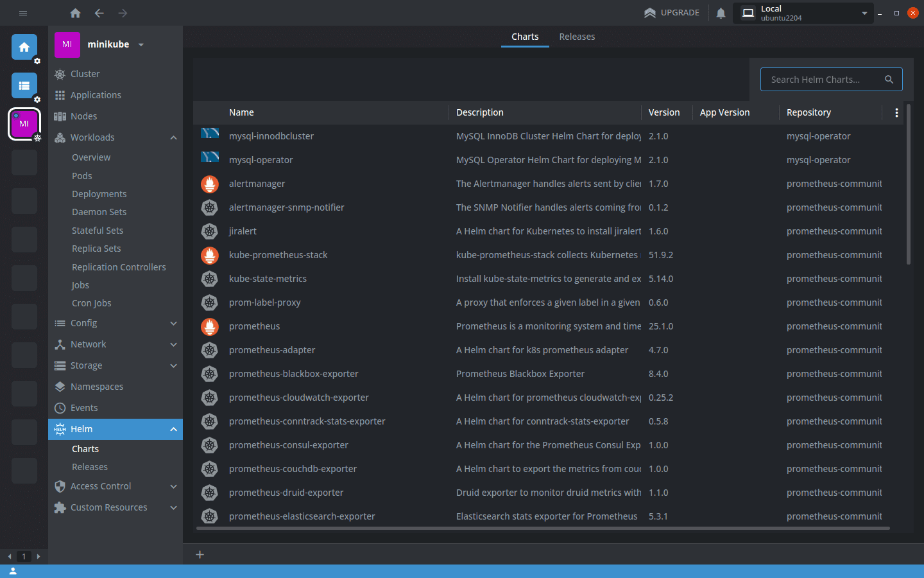Click the prometheus chart flame icon
This screenshot has width=924, height=578.
pos(210,326)
